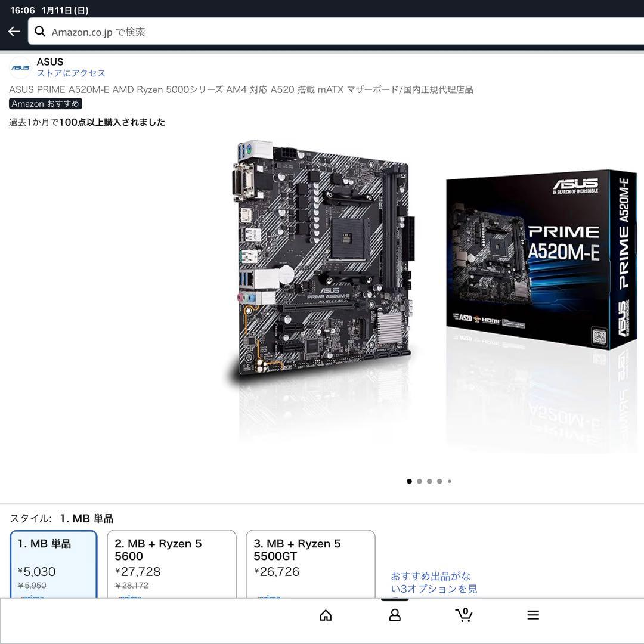
Task: Tap the ASUS PRIME A520M-E product title
Action: point(239,89)
